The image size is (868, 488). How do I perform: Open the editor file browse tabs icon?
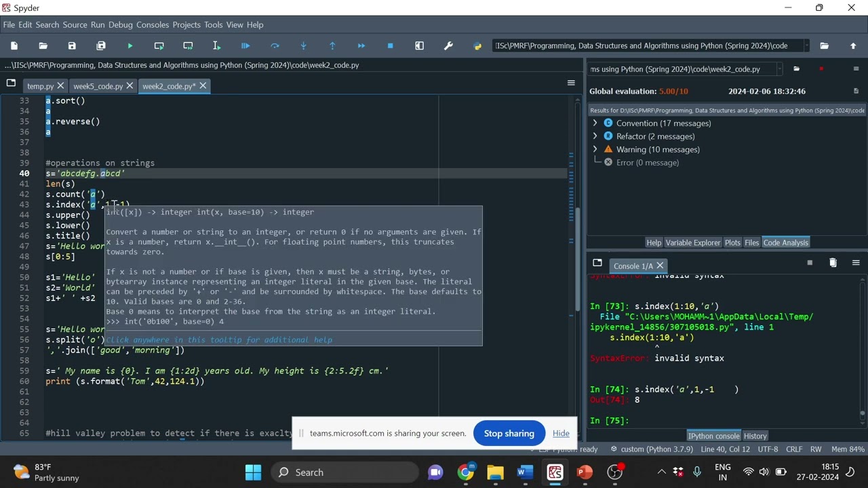coord(11,83)
